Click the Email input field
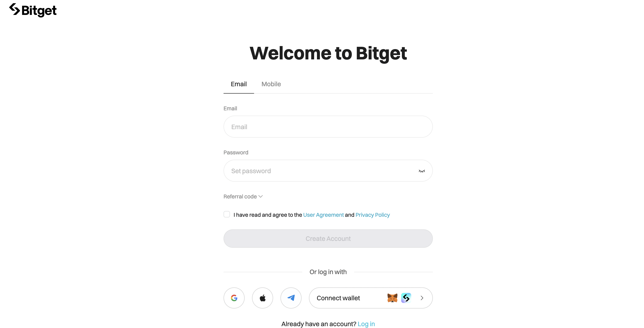 (328, 127)
